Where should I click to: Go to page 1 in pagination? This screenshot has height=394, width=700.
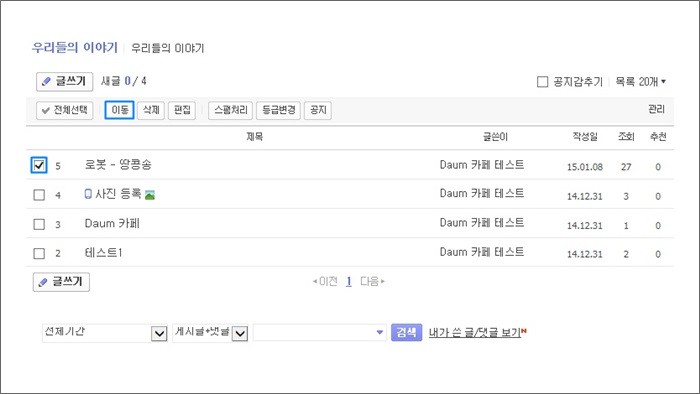click(x=349, y=282)
